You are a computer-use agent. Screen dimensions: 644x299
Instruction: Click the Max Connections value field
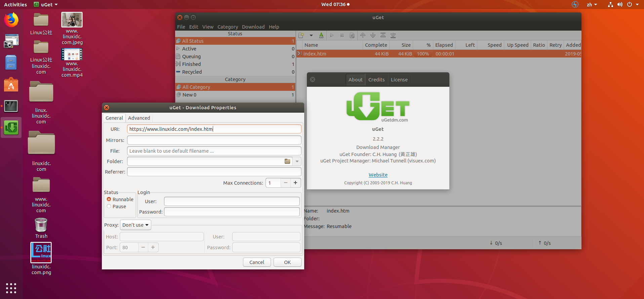(x=273, y=183)
